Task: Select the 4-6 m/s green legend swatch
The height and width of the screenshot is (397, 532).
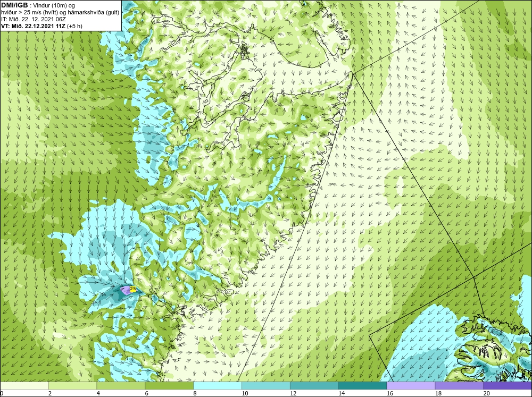Action: tap(121, 386)
